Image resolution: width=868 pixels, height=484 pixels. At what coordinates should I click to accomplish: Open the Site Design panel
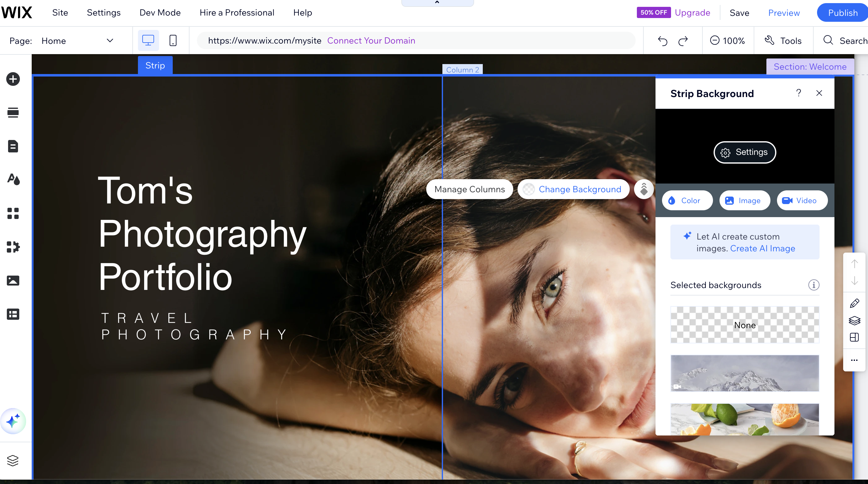click(x=13, y=179)
